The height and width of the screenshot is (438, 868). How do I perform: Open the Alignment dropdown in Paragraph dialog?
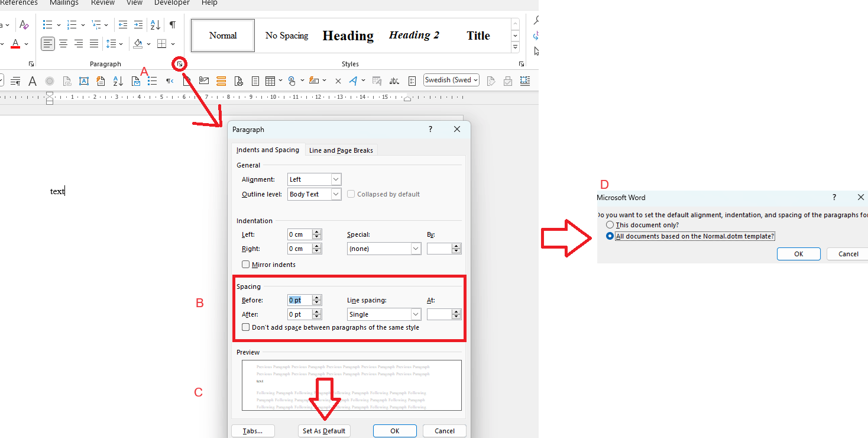336,179
